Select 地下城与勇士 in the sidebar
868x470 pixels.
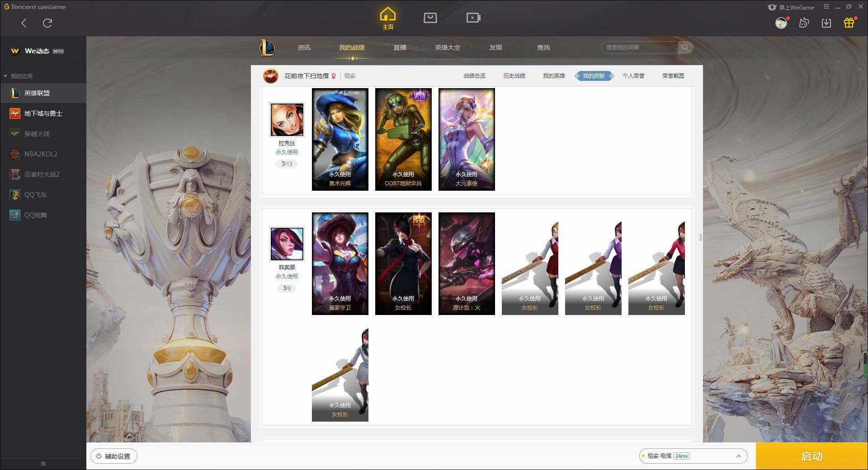click(x=43, y=113)
